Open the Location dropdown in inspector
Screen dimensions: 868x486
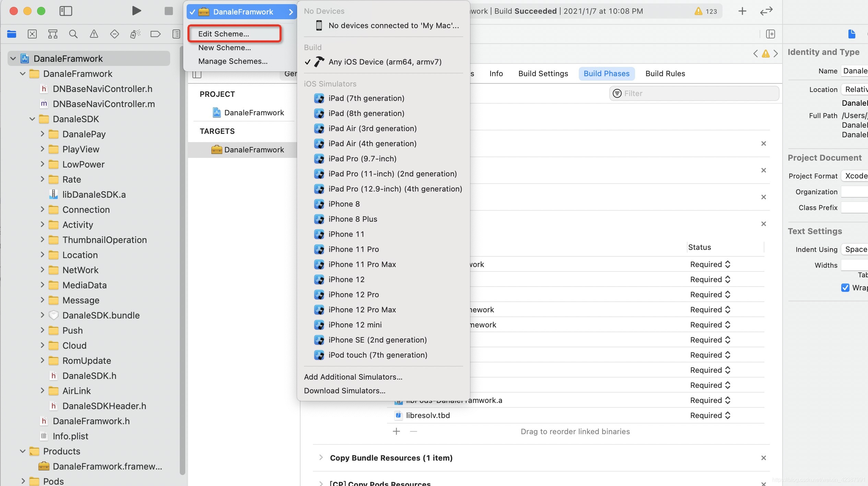coord(855,90)
